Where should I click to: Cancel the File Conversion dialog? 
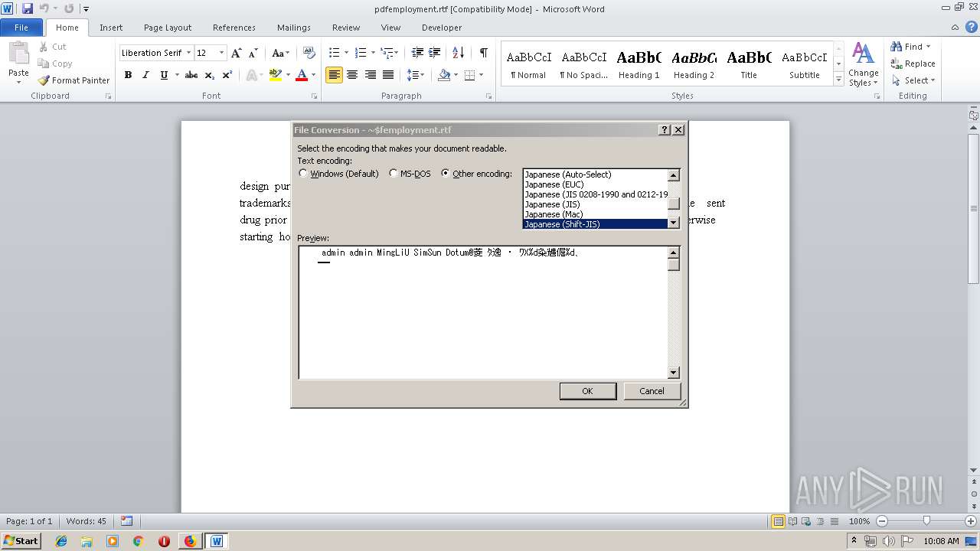(652, 391)
